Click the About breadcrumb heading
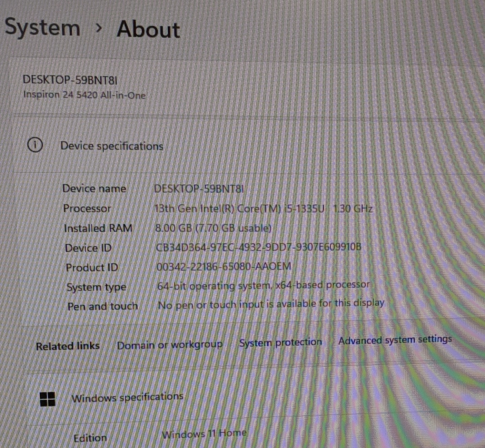485x448 pixels. click(148, 29)
